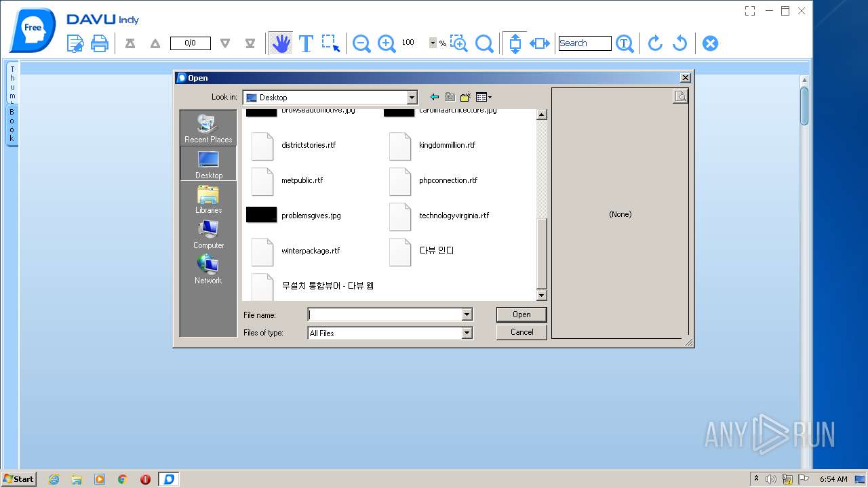Run the text search magnifier icon
The width and height of the screenshot is (868, 488).
pyautogui.click(x=625, y=43)
